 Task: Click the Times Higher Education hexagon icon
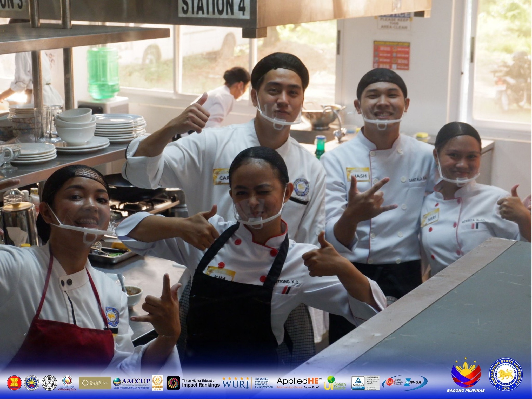173,383
